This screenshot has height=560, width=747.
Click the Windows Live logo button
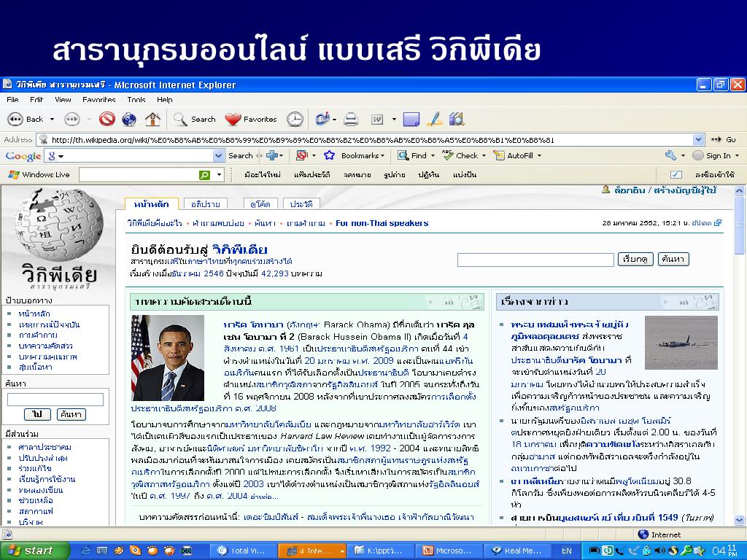39,175
